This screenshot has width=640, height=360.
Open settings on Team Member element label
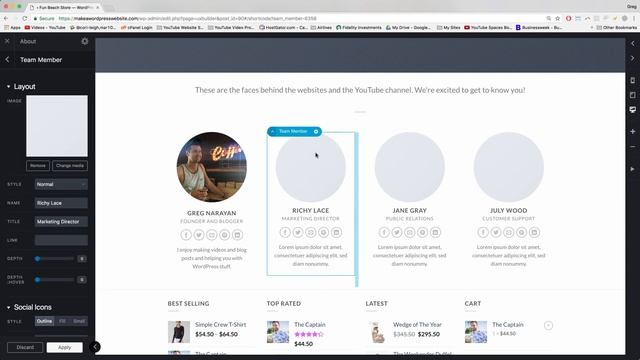point(316,131)
